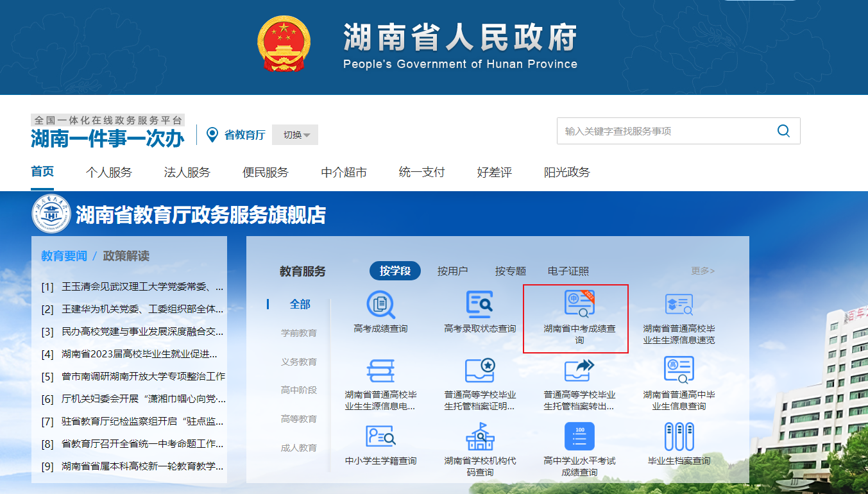Image resolution: width=868 pixels, height=494 pixels.
Task: Open news item 5 about 曾市南调研
Action: pyautogui.click(x=133, y=377)
